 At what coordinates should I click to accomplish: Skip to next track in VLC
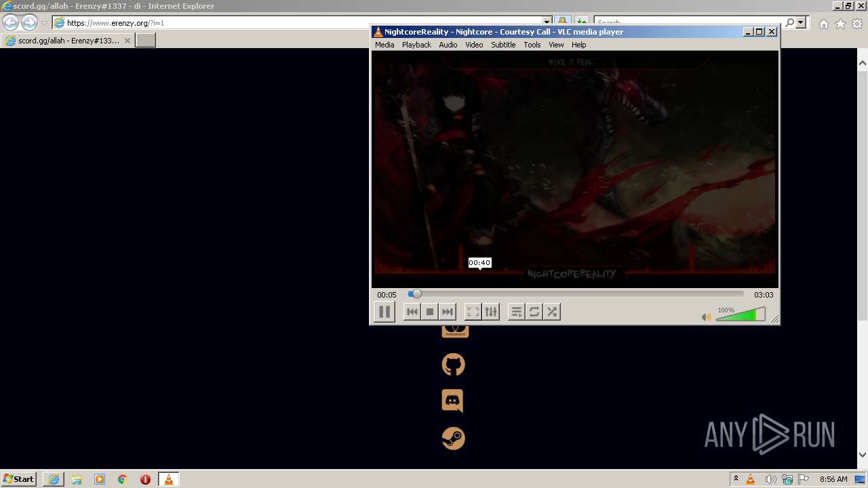pyautogui.click(x=447, y=312)
